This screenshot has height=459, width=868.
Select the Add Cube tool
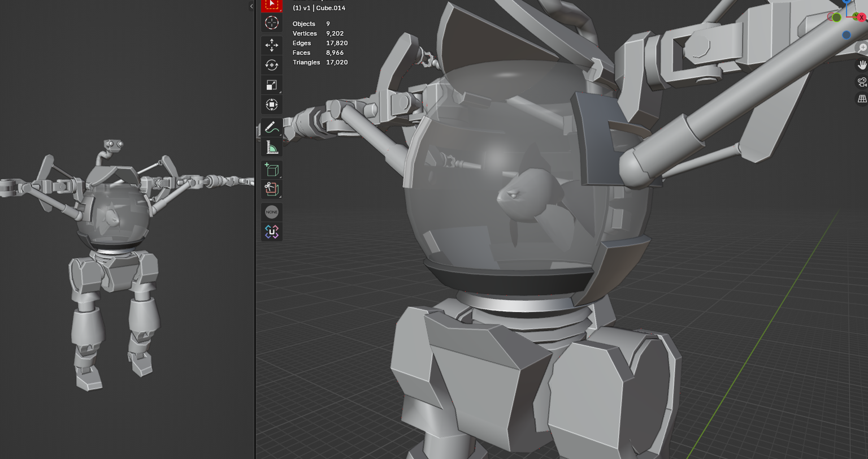pos(272,170)
